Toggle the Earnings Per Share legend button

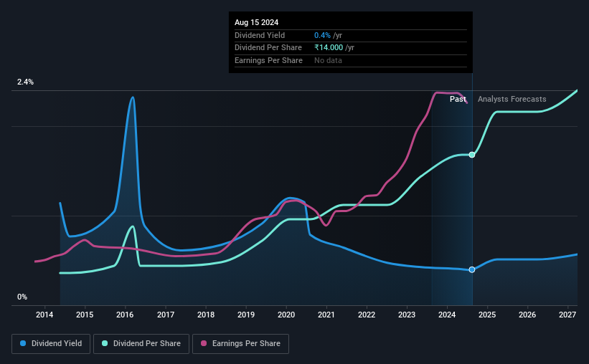point(240,344)
